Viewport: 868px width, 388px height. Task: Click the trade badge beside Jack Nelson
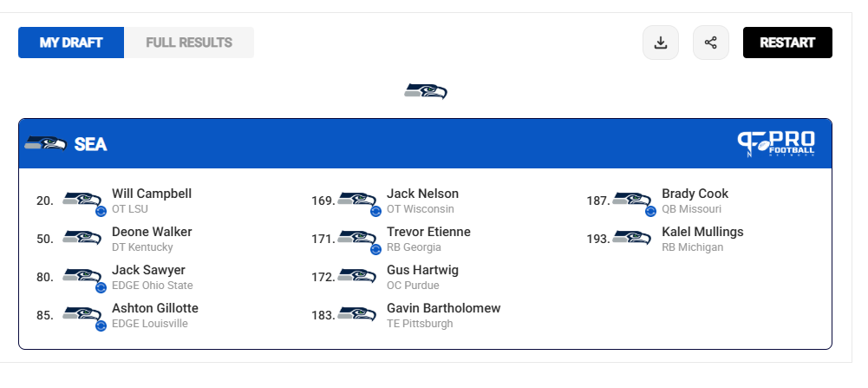375,211
